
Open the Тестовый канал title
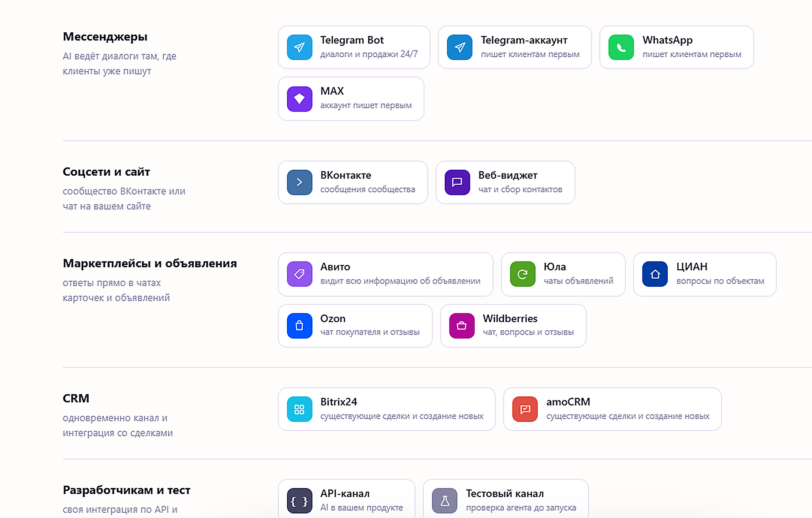click(x=505, y=494)
